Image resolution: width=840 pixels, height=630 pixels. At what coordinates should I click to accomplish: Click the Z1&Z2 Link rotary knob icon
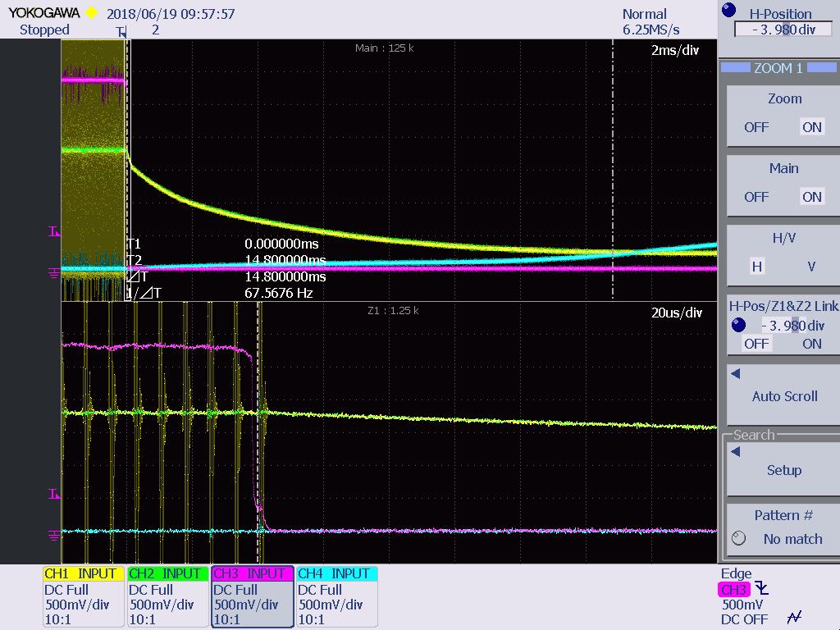(x=738, y=325)
